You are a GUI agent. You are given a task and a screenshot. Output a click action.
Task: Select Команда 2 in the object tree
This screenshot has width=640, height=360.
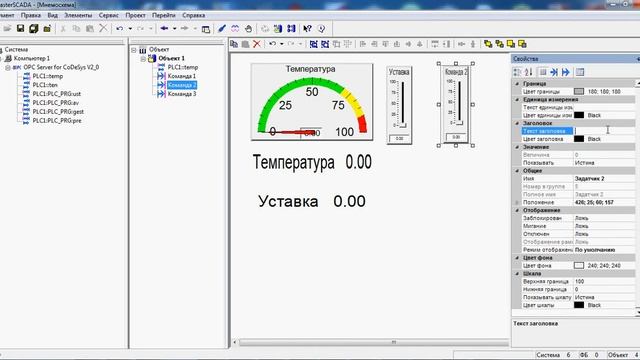(x=182, y=85)
